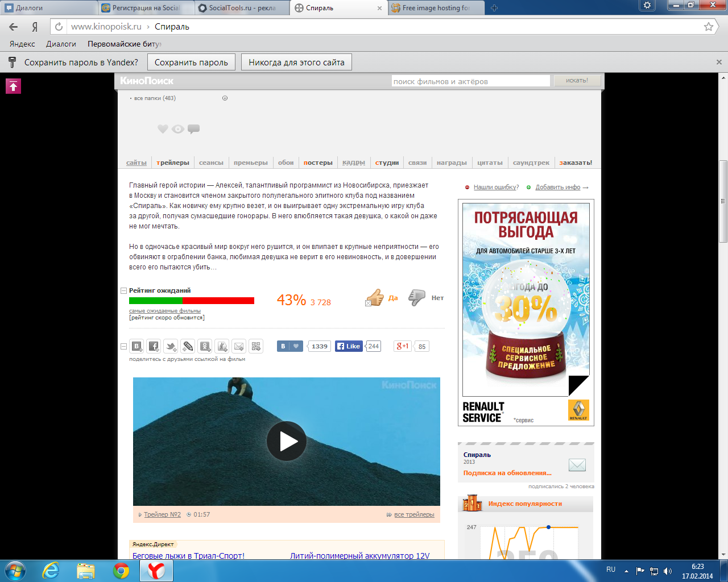The width and height of the screenshot is (728, 582).
Task: Collapse the share icons section
Action: coord(123,346)
